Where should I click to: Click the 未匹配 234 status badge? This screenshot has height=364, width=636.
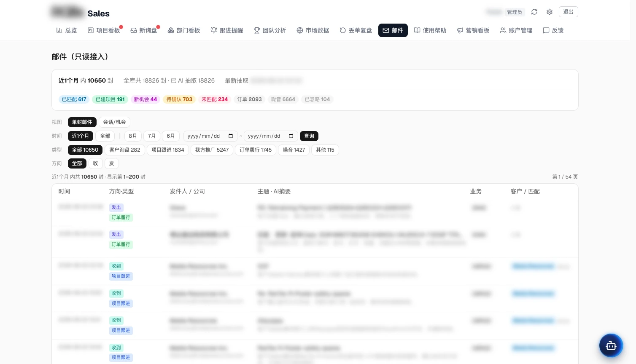click(x=215, y=99)
